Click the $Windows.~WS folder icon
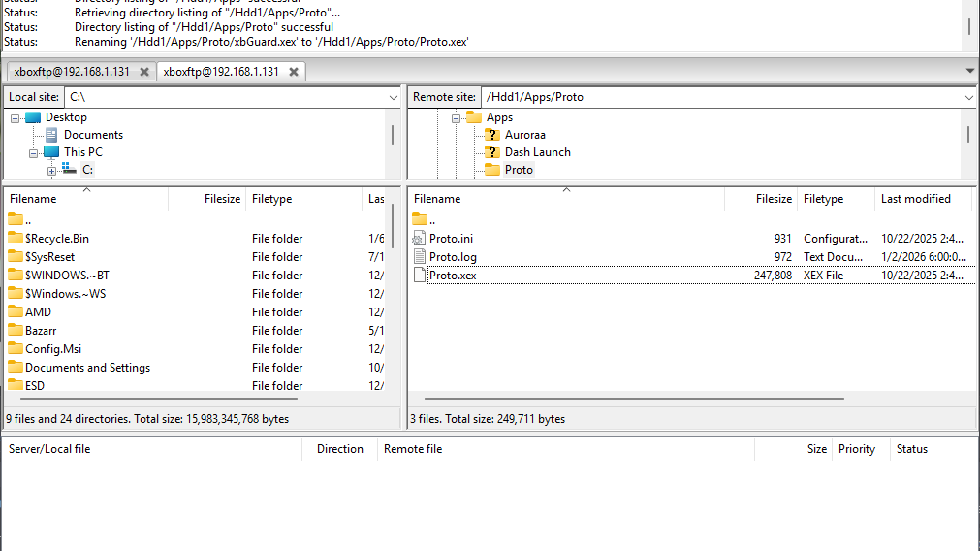Viewport: 980px width, 551px height. 16,293
